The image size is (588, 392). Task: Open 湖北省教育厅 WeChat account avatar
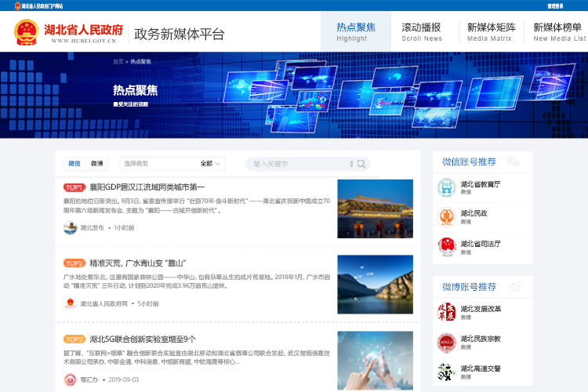click(x=446, y=187)
